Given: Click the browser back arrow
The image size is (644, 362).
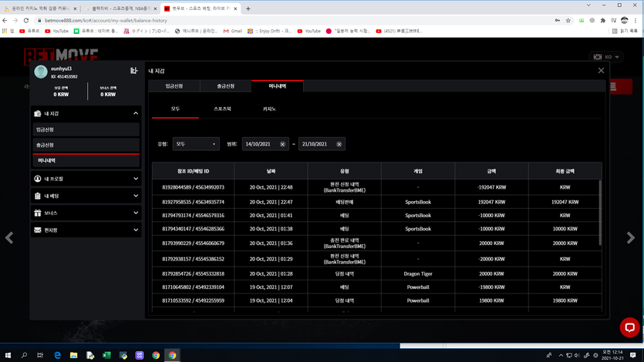Looking at the screenshot, I should 5,20.
